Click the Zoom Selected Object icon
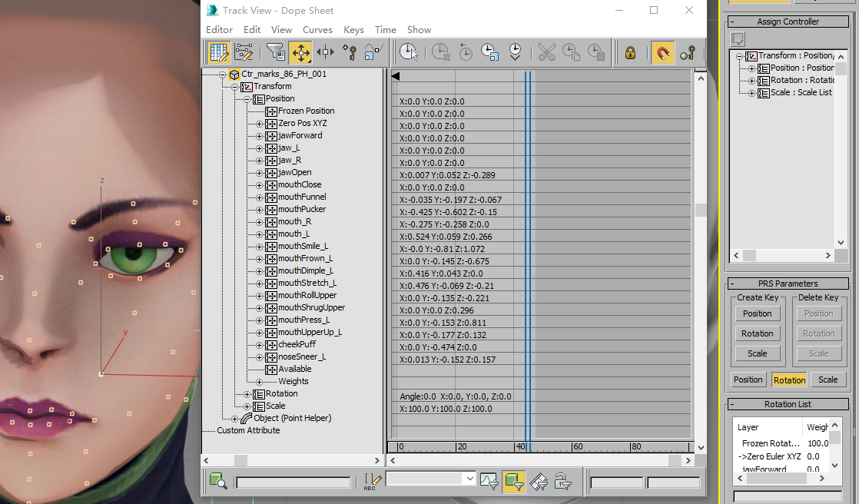This screenshot has height=504, width=859. [218, 481]
